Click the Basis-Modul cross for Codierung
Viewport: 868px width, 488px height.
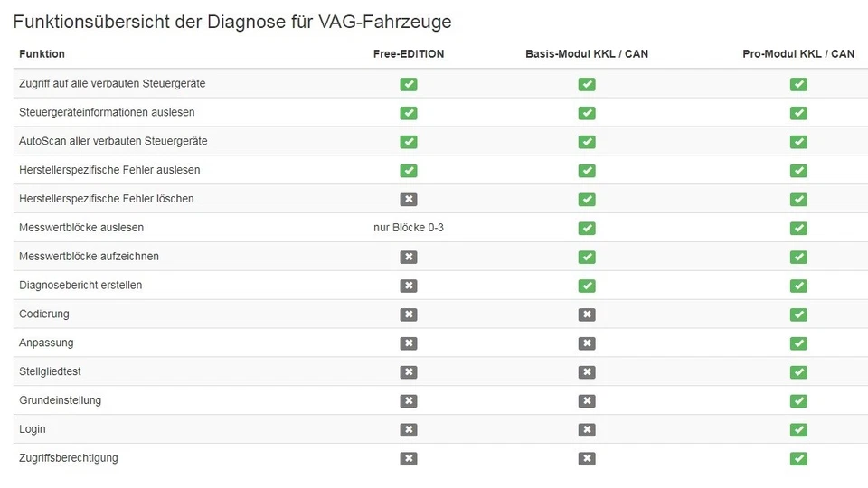(587, 314)
